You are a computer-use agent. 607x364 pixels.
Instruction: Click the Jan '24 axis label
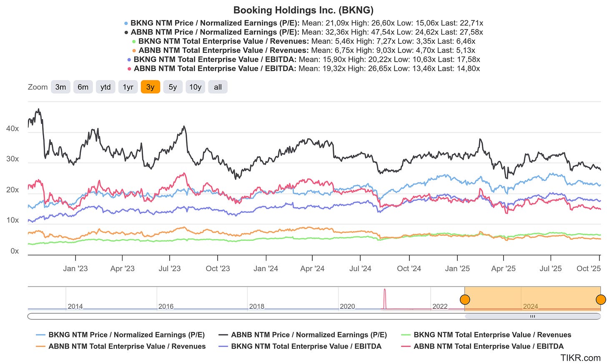coord(266,269)
